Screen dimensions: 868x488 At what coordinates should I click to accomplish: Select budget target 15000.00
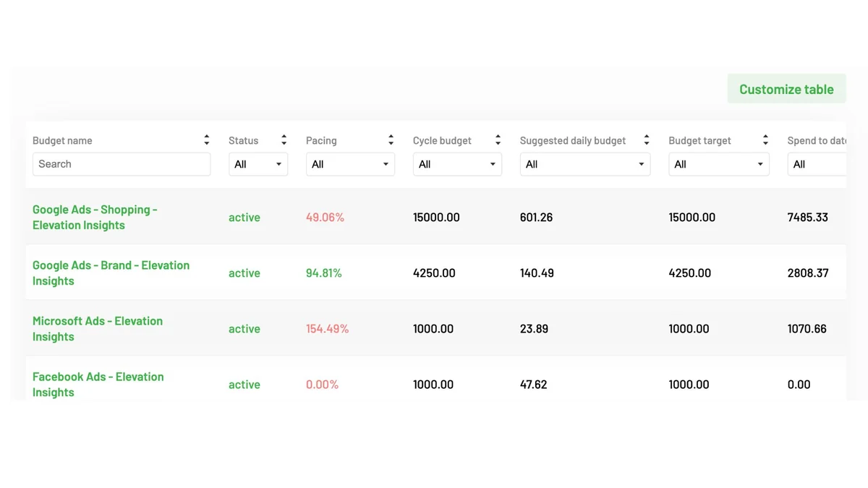point(692,217)
